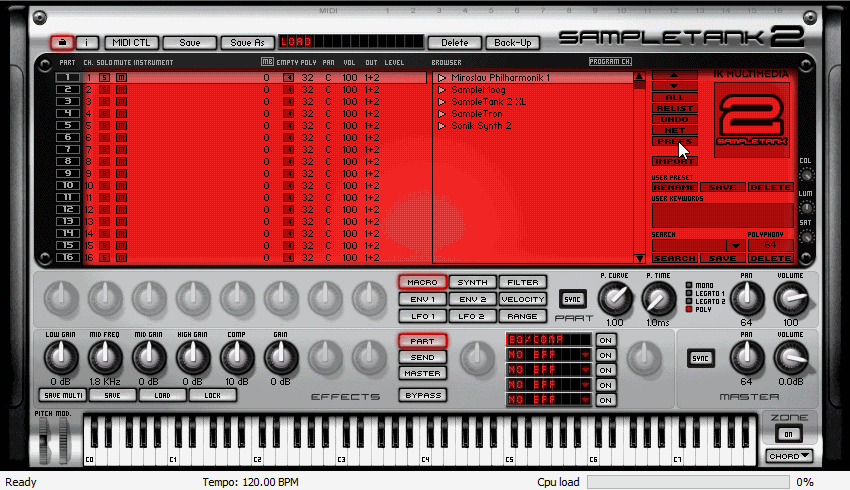Click the P. CURVE knob
Viewport: 850px width, 490px height.
point(615,299)
